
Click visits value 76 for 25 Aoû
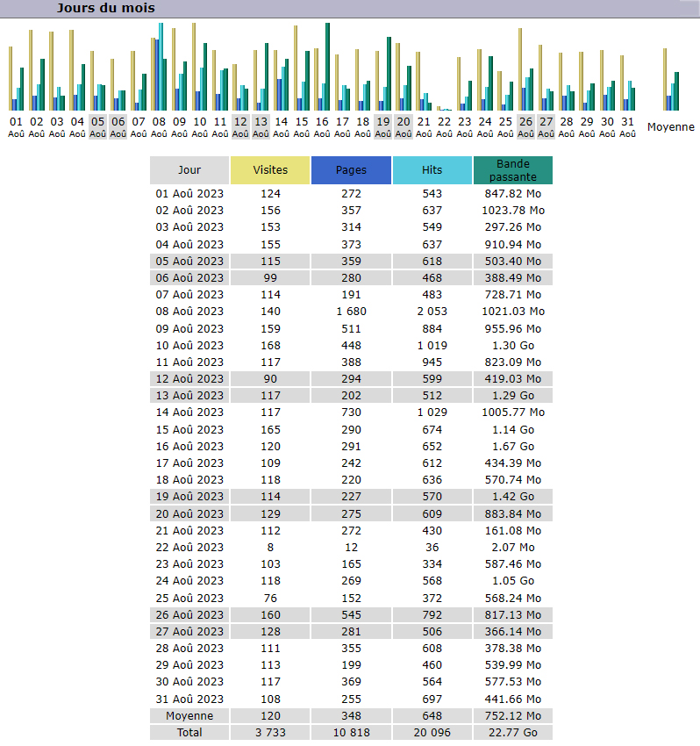pyautogui.click(x=270, y=598)
